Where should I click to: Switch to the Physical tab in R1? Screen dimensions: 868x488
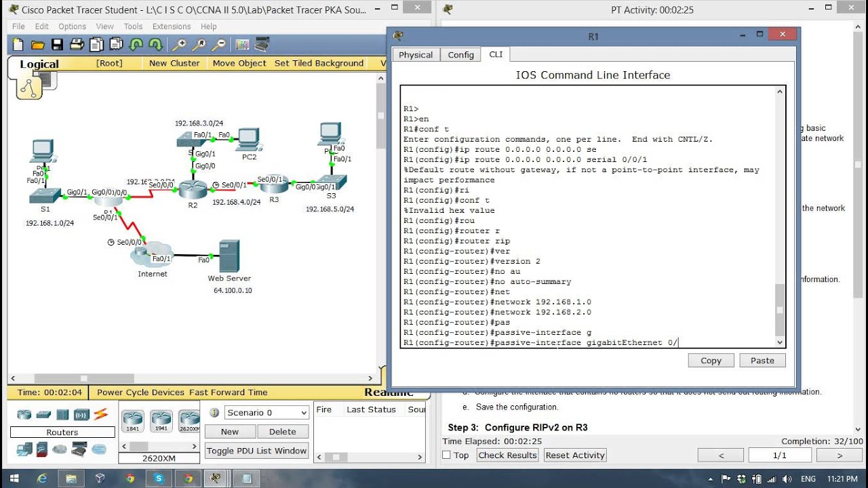[416, 55]
